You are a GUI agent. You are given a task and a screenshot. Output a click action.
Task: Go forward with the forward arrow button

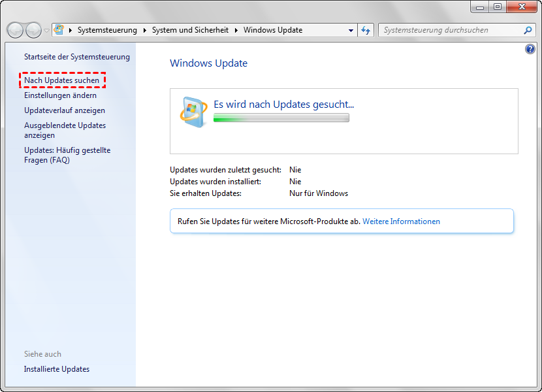pos(33,31)
